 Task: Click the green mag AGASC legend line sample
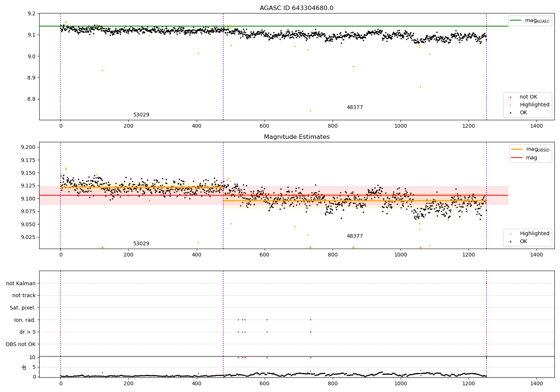516,21
